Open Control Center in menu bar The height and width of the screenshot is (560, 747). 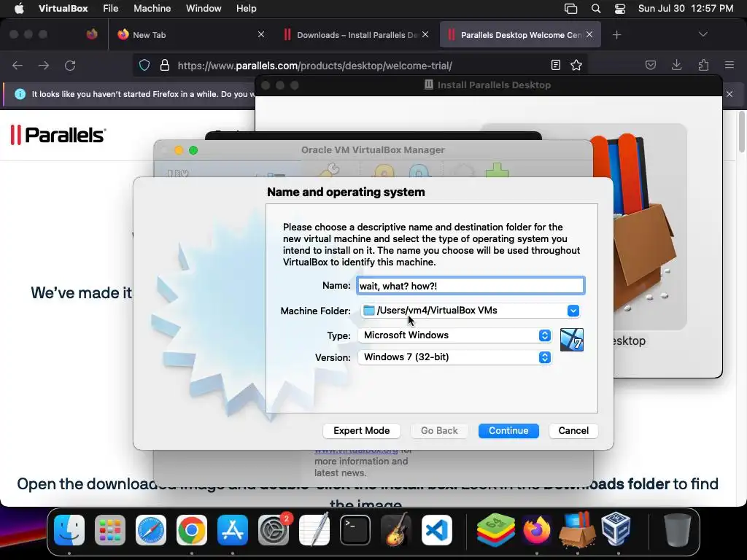[x=620, y=9]
